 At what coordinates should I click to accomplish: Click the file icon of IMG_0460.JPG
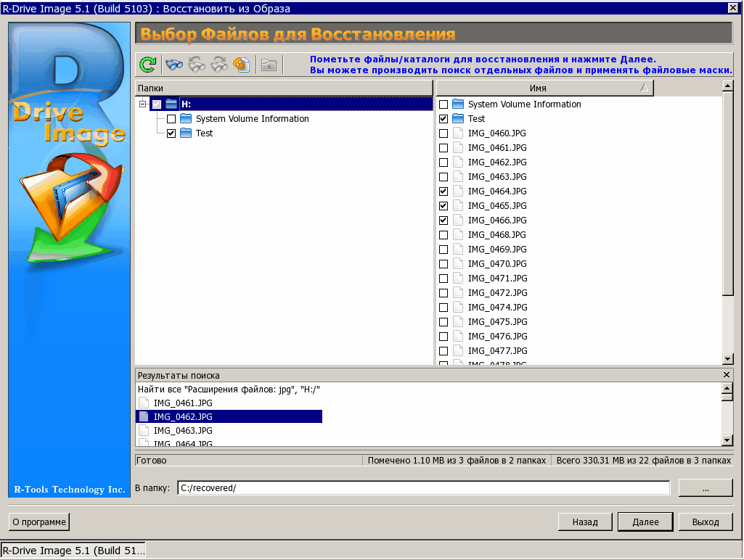click(458, 133)
